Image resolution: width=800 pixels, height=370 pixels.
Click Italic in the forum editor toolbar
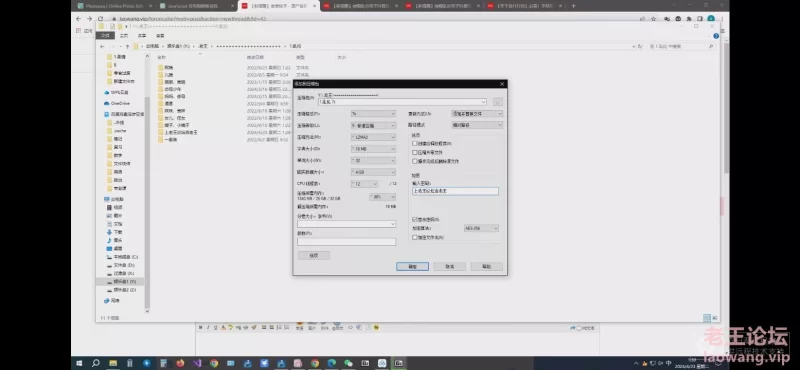[x=208, y=328]
